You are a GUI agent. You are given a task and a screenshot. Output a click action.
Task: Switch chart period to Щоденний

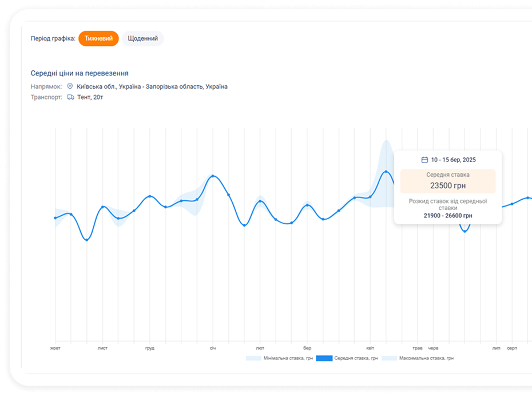pos(142,38)
